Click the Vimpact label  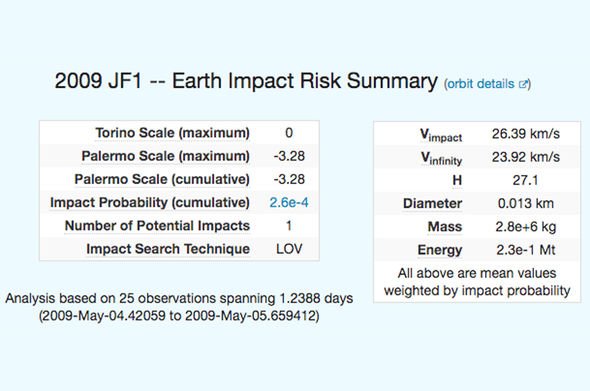coord(441,135)
